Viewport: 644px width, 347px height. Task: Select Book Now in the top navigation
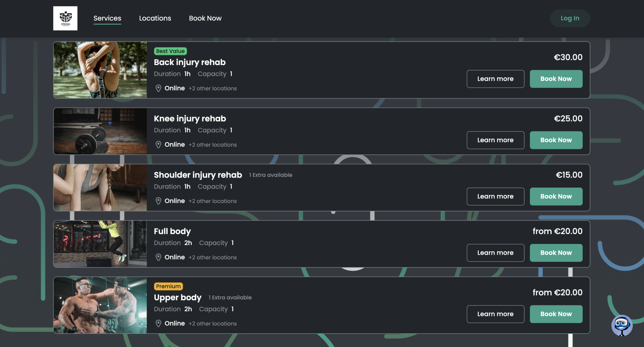tap(205, 18)
